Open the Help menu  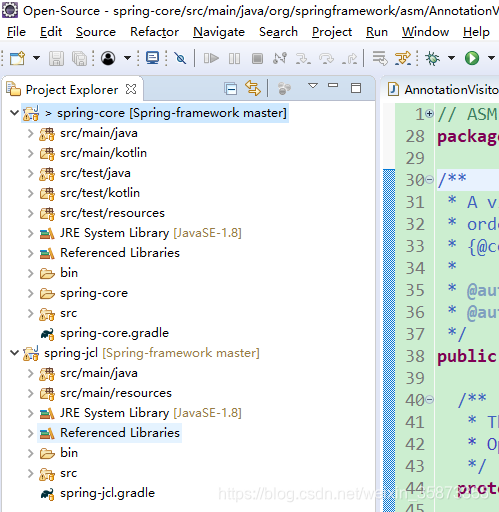coord(476,32)
